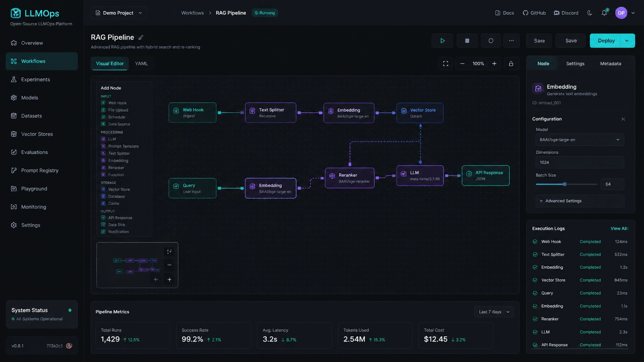Toggle dark mode moon icon
Viewport: 644px width, 362px height.
coord(589,13)
